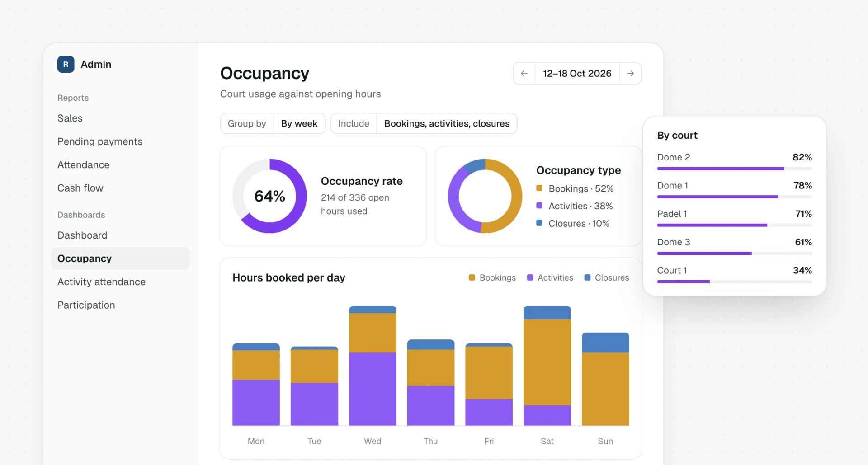Click '214 of 336 open hours used'
Image resolution: width=868 pixels, height=465 pixels.
355,204
